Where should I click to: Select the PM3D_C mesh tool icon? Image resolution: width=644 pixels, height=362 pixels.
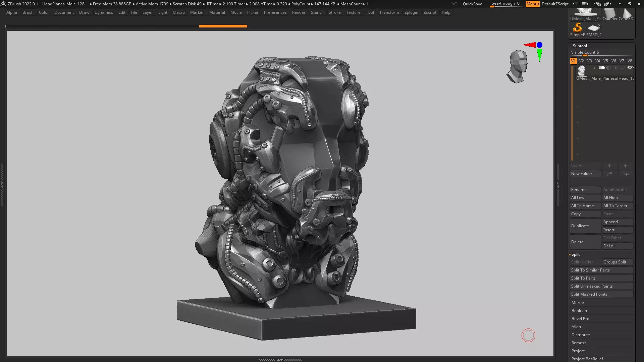click(594, 29)
